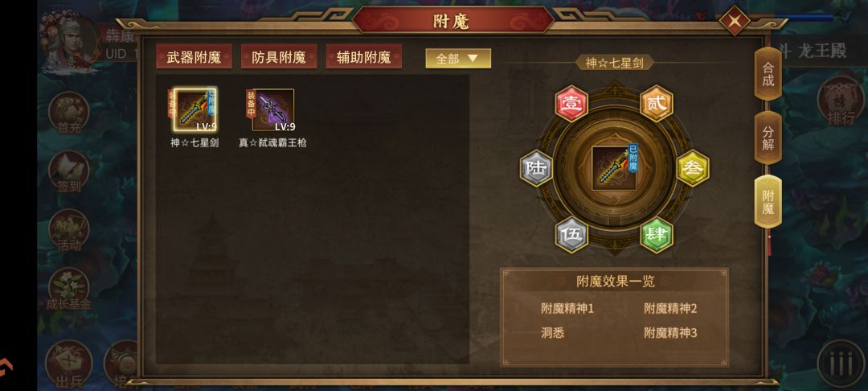Select the yellow 叁 enchant slot
Viewport: 868px width, 391px height.
[693, 168]
